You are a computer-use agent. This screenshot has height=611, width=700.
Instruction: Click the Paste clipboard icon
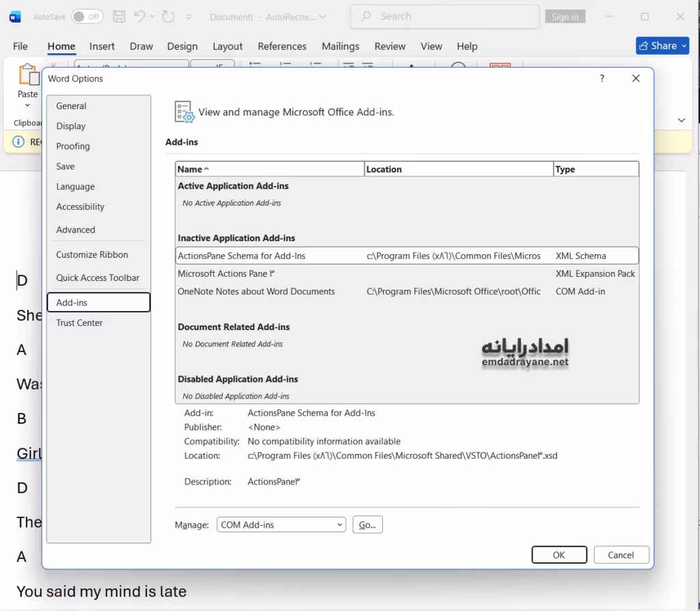click(x=28, y=76)
